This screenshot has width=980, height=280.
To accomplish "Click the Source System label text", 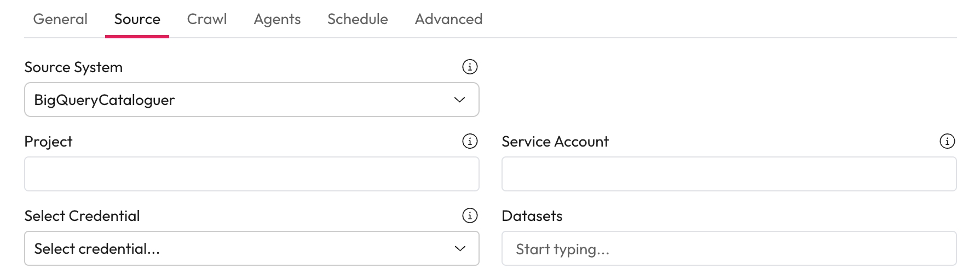I will [73, 67].
